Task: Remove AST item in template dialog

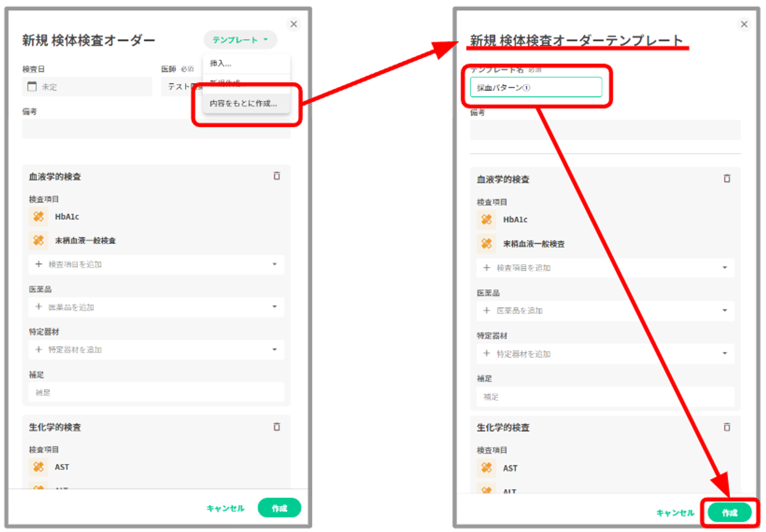Action: coord(486,468)
